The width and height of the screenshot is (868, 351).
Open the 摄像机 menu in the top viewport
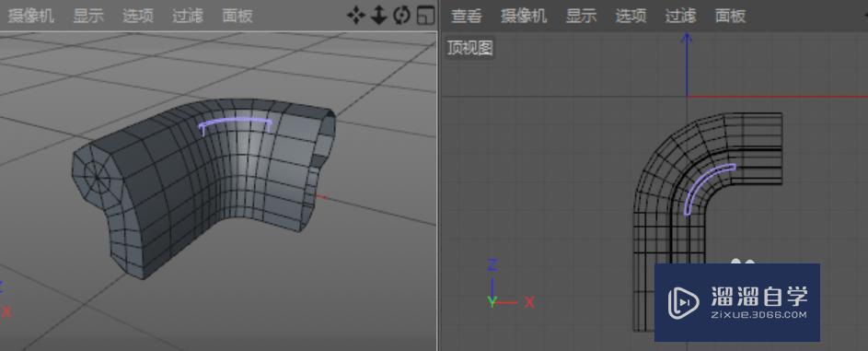coord(524,16)
